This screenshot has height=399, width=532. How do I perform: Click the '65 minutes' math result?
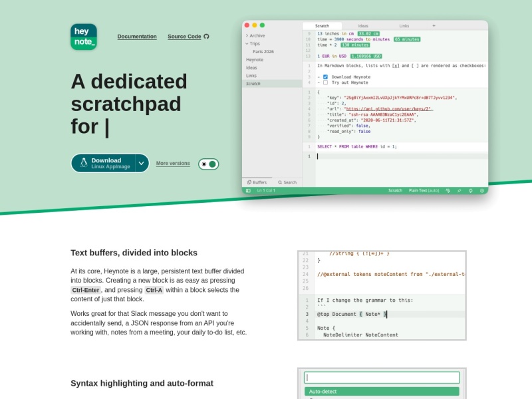407,39
